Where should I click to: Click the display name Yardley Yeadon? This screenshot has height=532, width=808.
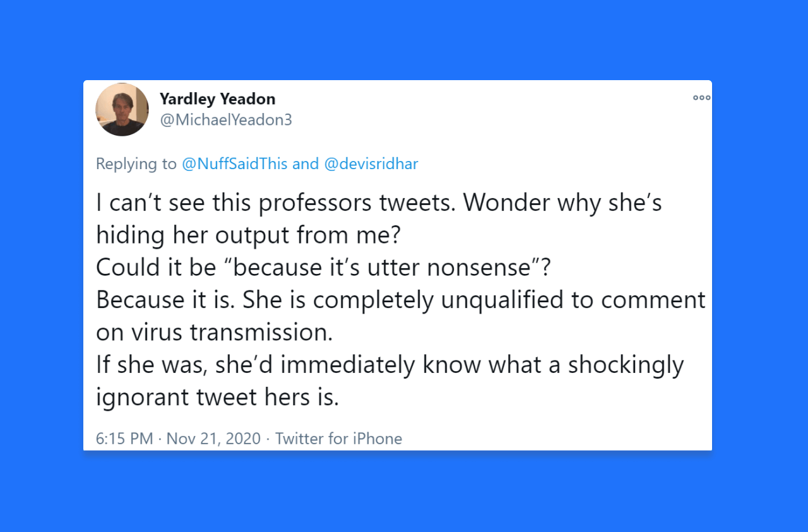click(217, 99)
